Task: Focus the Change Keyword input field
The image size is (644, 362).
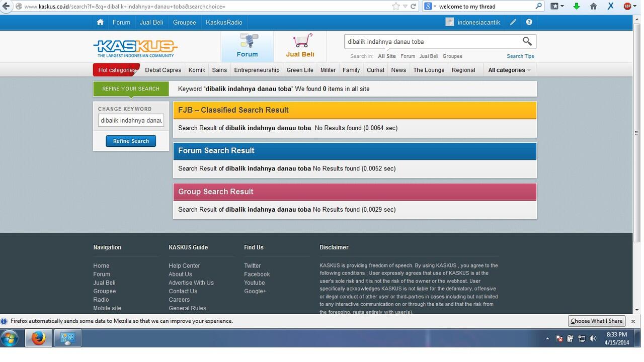Action: pos(131,120)
